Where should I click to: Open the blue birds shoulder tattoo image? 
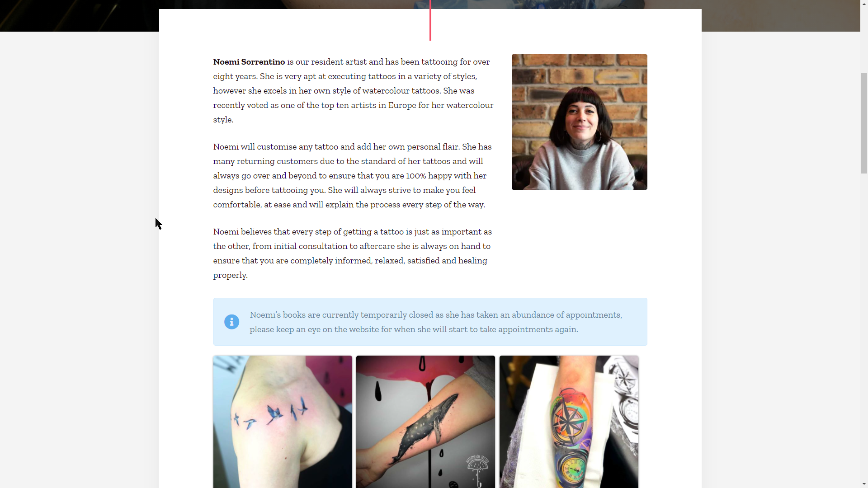coord(283,422)
